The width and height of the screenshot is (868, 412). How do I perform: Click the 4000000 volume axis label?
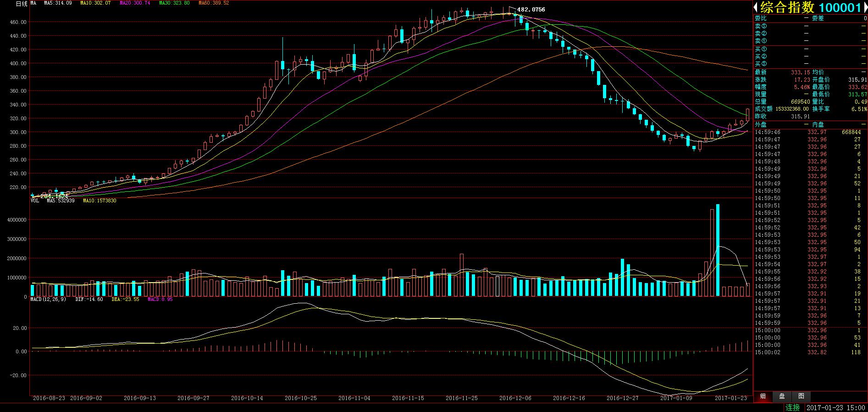point(17,220)
